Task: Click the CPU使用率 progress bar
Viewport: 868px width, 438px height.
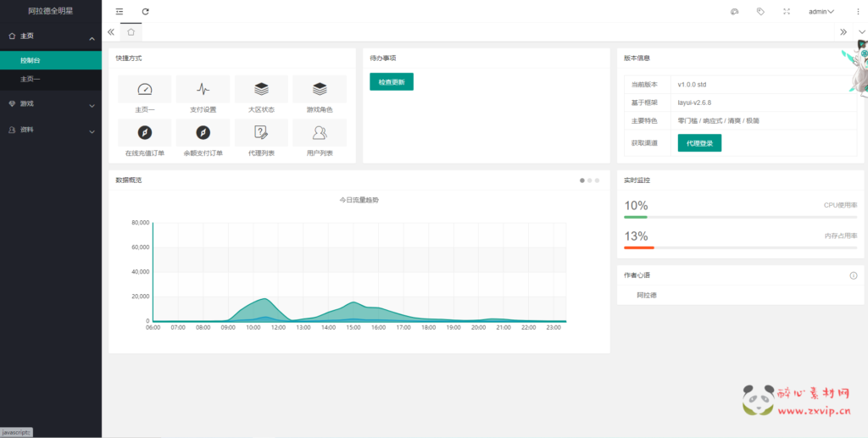Action: pyautogui.click(x=740, y=218)
